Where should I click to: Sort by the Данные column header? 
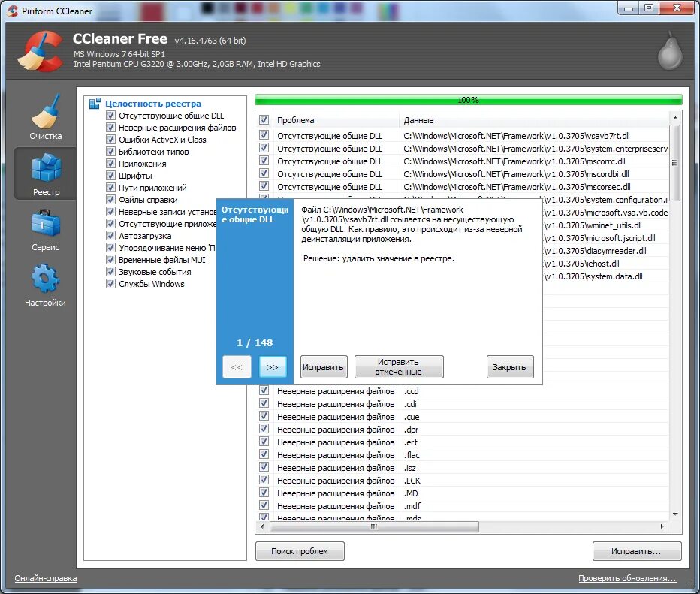point(534,120)
